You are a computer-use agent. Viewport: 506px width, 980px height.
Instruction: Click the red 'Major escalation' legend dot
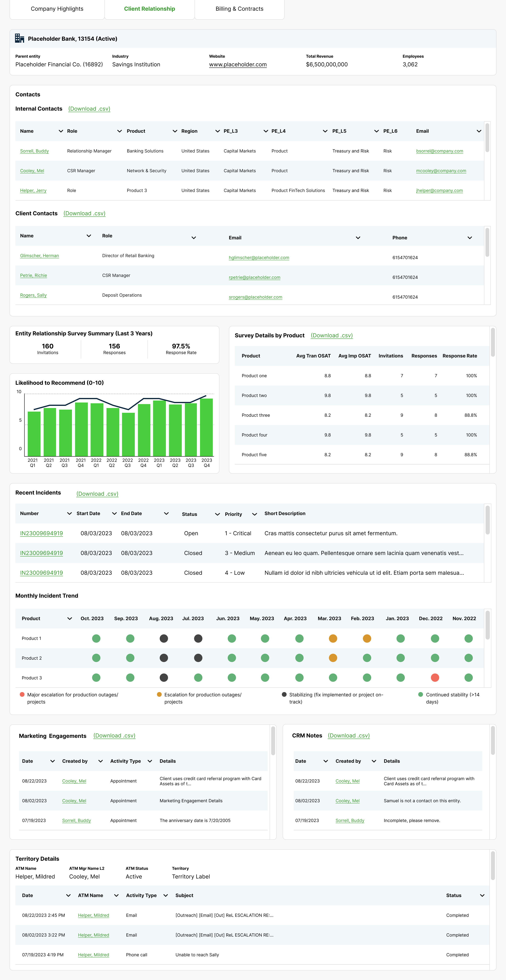point(22,695)
